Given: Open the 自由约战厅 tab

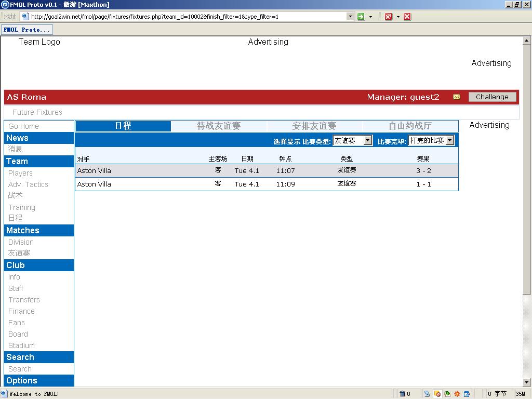Looking at the screenshot, I should pos(410,126).
